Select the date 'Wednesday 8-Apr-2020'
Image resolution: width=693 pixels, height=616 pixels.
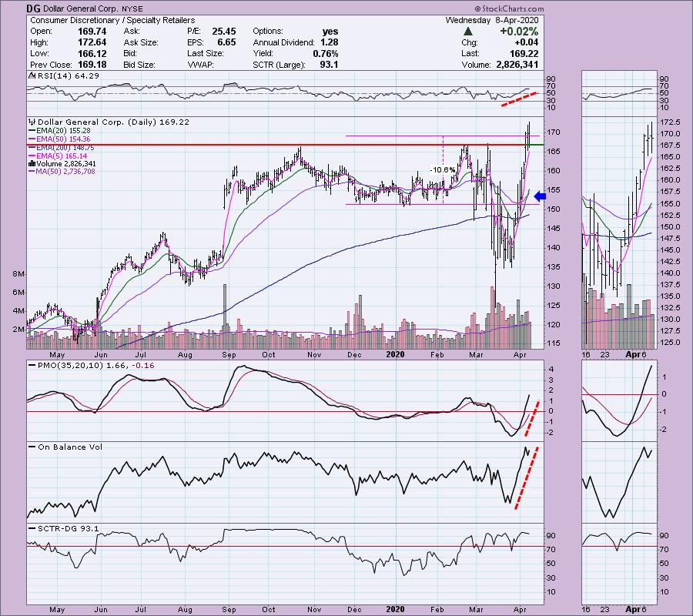pyautogui.click(x=492, y=20)
